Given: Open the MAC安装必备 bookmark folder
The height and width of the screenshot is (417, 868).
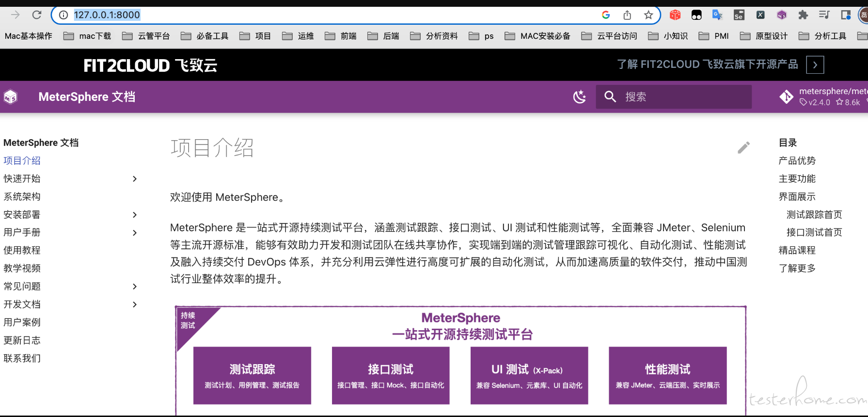Looking at the screenshot, I should (537, 36).
